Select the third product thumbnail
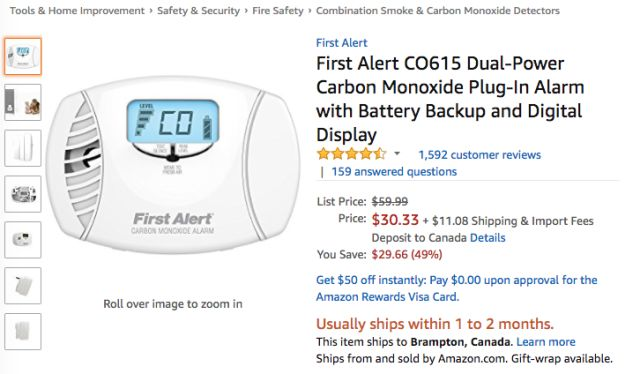 click(x=23, y=148)
